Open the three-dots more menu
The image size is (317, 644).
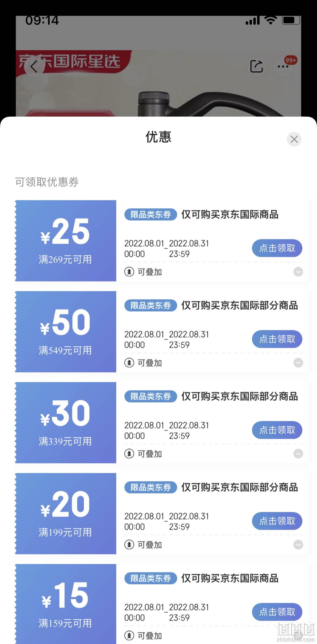tap(283, 67)
